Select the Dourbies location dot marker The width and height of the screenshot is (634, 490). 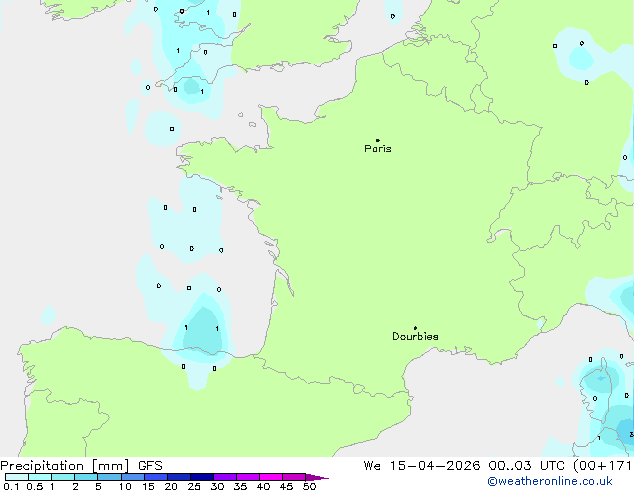pos(415,328)
